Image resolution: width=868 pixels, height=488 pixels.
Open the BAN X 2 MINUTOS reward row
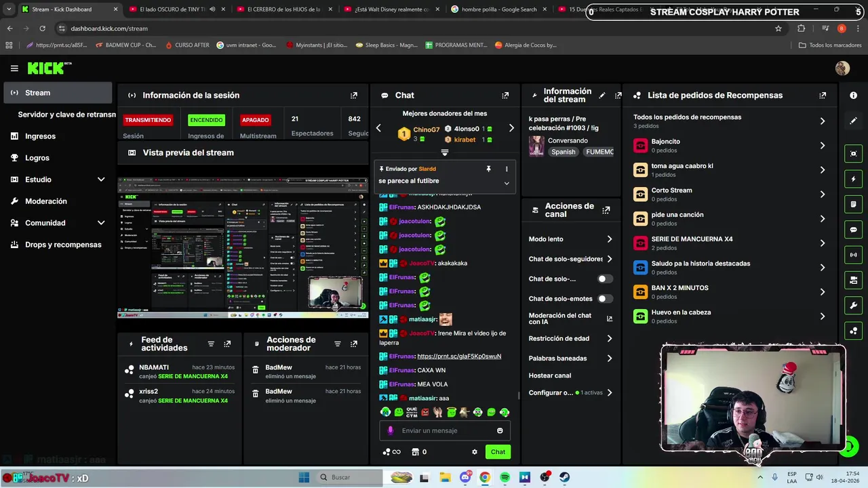click(730, 292)
